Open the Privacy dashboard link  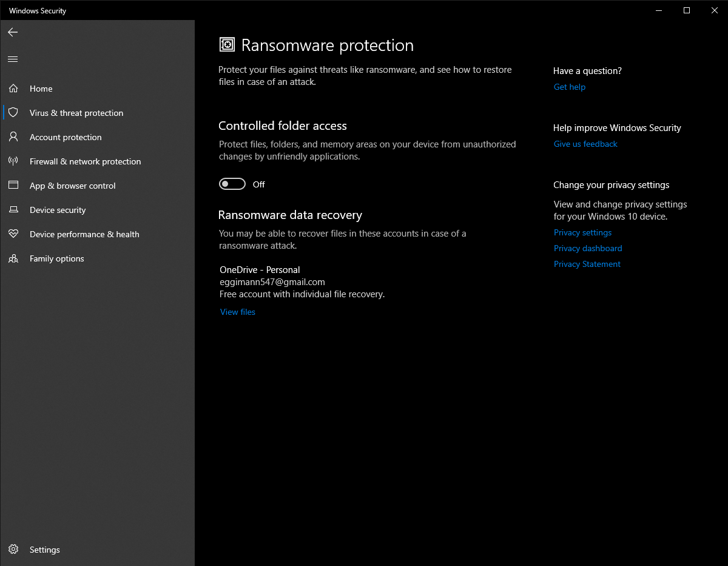[588, 248]
